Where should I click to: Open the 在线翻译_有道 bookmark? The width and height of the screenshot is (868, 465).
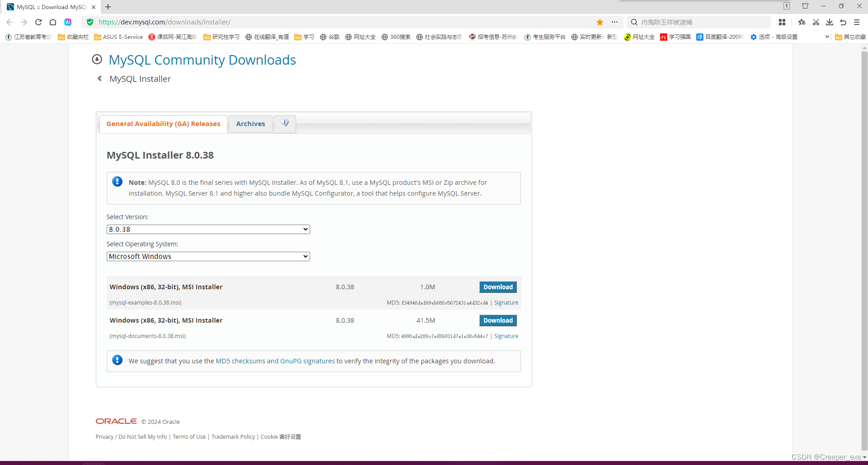(267, 37)
